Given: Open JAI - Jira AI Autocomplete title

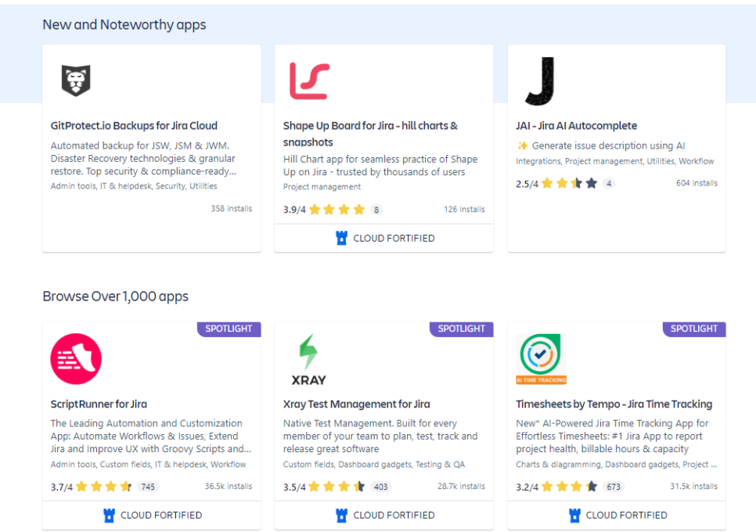Looking at the screenshot, I should pos(576,126).
